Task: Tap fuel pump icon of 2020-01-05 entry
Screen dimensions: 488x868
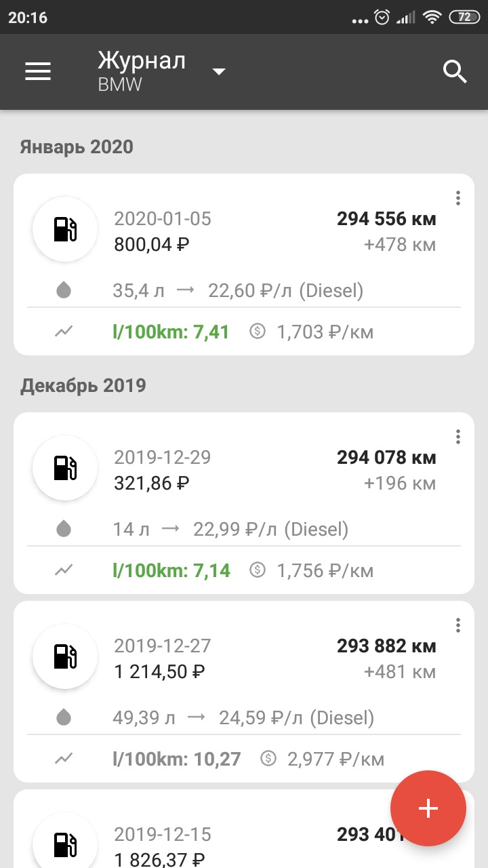Action: pyautogui.click(x=65, y=229)
